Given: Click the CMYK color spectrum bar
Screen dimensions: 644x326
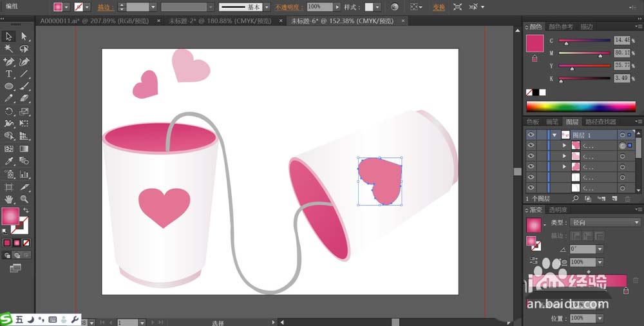Looking at the screenshot, I should tap(581, 106).
